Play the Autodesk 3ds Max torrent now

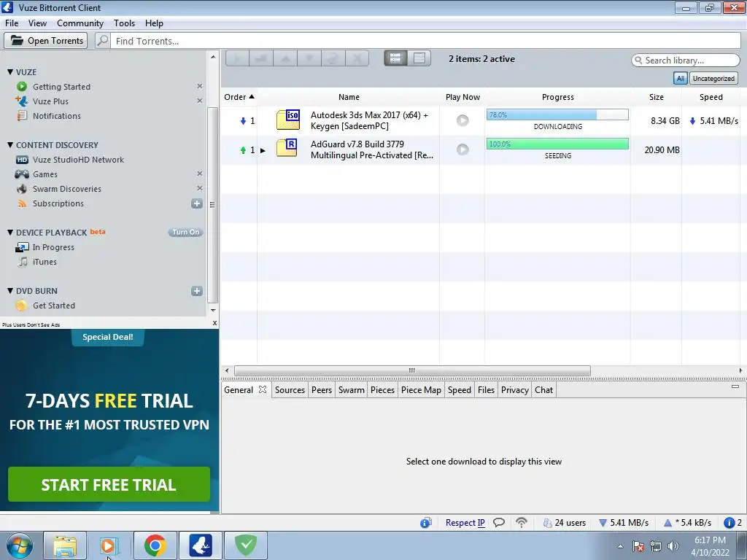(x=462, y=120)
